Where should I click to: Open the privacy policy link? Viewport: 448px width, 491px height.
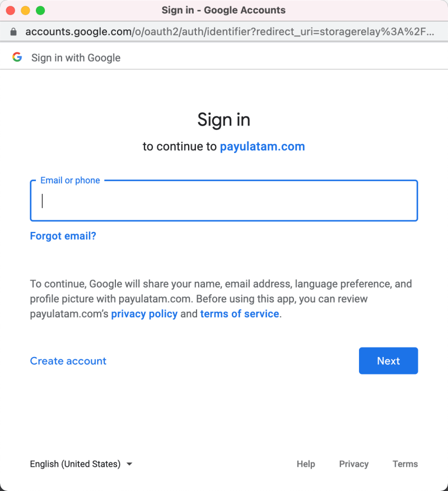pos(144,314)
